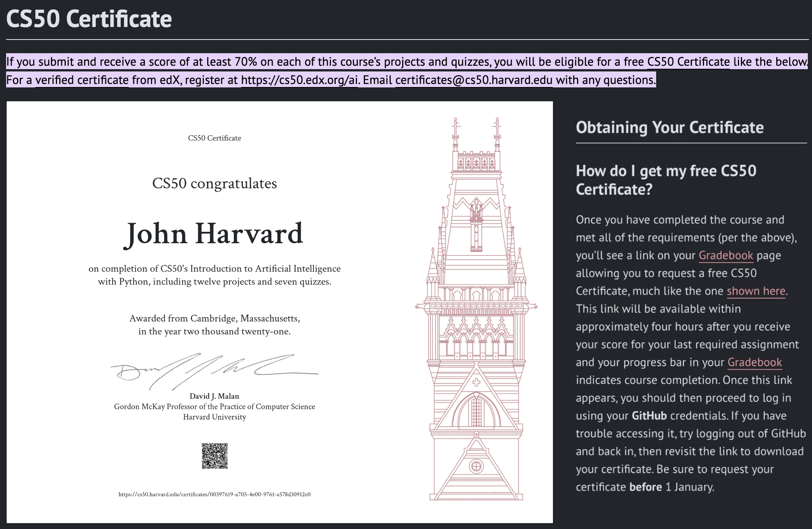The width and height of the screenshot is (812, 529).
Task: Click small 'CS50 Certificate' caption atop certificate
Action: (214, 138)
